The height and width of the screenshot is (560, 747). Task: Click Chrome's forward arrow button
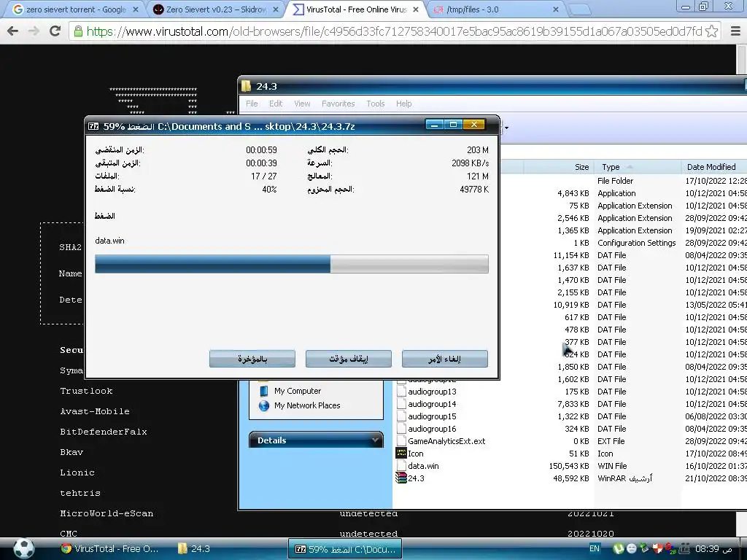[34, 31]
